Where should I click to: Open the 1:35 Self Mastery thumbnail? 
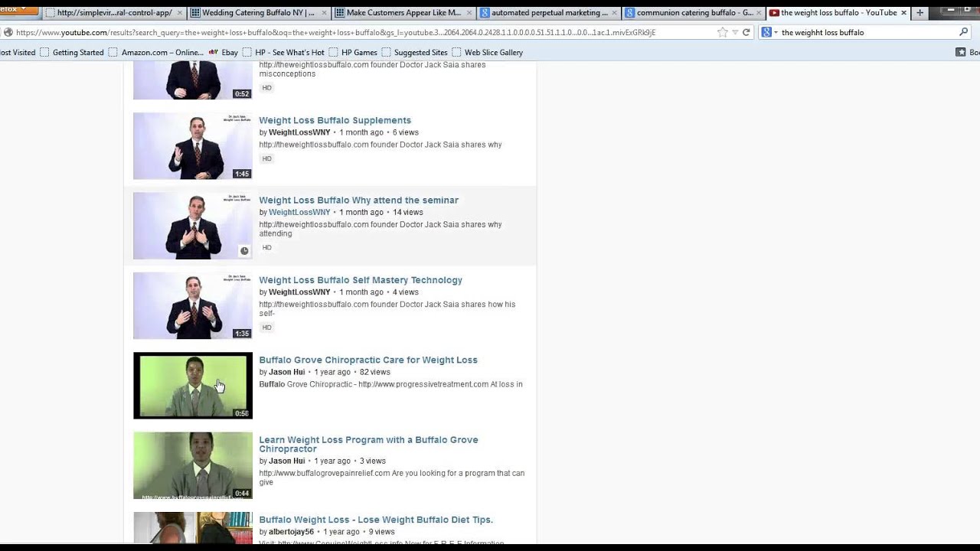pos(193,305)
